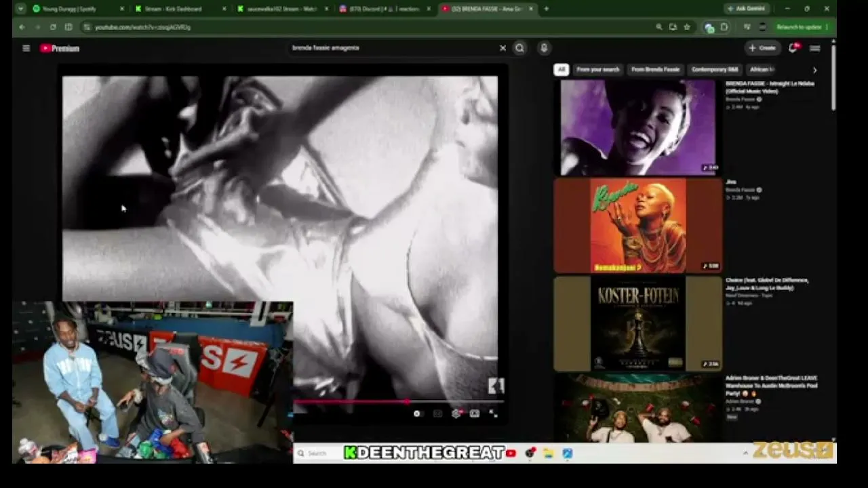Open the Choice feat. video title link
The image size is (868, 488).
coord(767,284)
